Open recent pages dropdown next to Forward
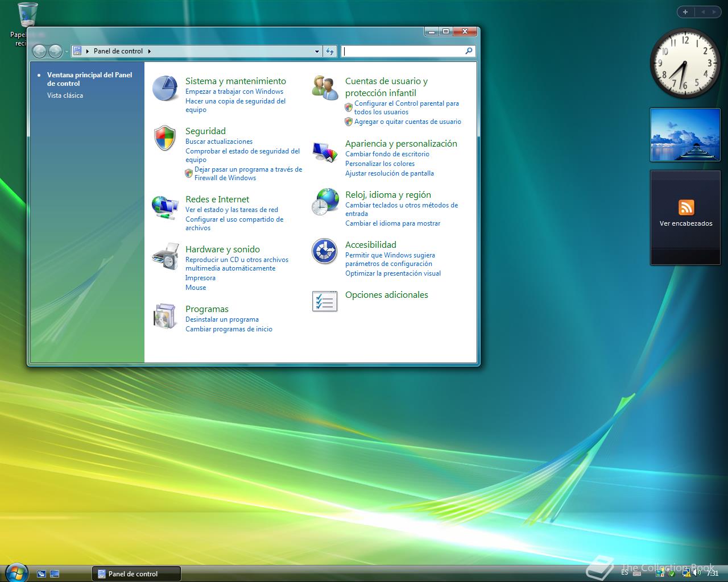Viewport: 728px width, 582px height. coord(67,51)
